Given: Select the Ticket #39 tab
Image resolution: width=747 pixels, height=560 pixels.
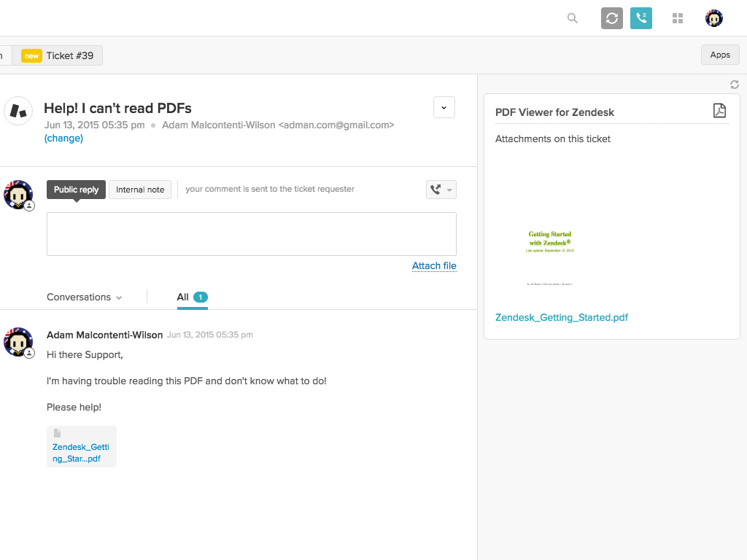Looking at the screenshot, I should pyautogui.click(x=61, y=55).
